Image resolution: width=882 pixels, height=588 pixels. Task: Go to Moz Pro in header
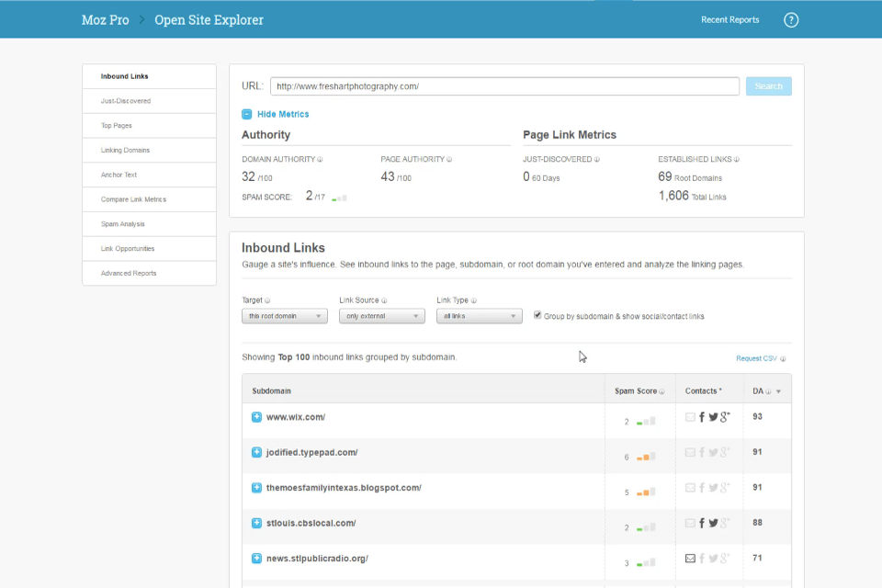click(x=105, y=20)
